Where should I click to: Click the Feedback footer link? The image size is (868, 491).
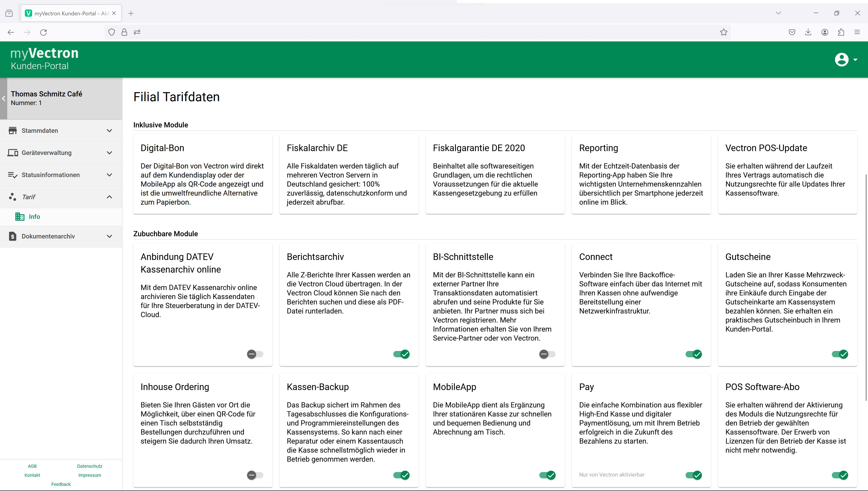tap(61, 484)
